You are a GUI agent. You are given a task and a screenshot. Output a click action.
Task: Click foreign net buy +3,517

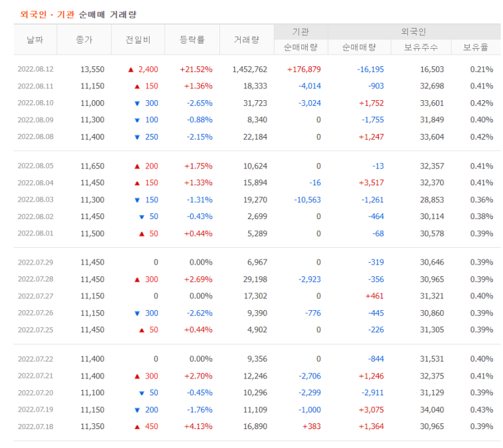pyautogui.click(x=371, y=183)
